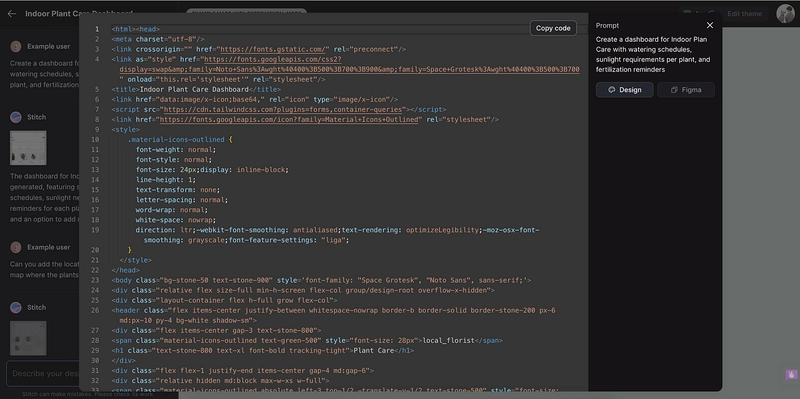800x399 pixels.
Task: Click the Design tab palette icon
Action: pos(612,90)
